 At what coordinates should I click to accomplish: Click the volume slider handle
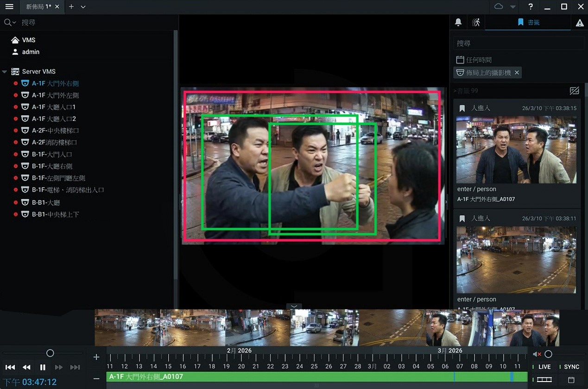click(x=548, y=354)
